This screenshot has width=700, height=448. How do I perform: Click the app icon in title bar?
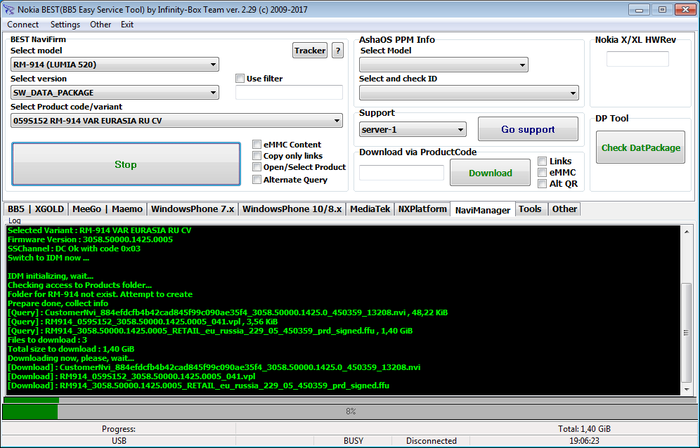click(8, 9)
